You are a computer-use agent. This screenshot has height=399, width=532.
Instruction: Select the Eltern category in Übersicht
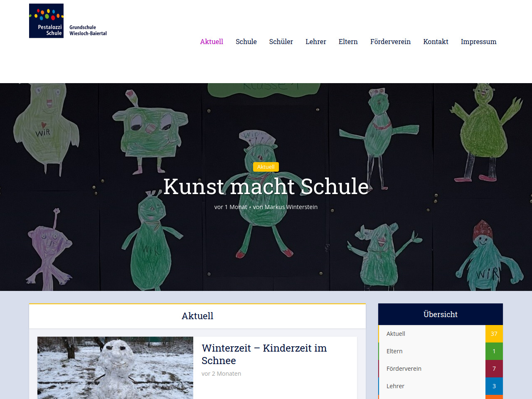[x=394, y=351]
